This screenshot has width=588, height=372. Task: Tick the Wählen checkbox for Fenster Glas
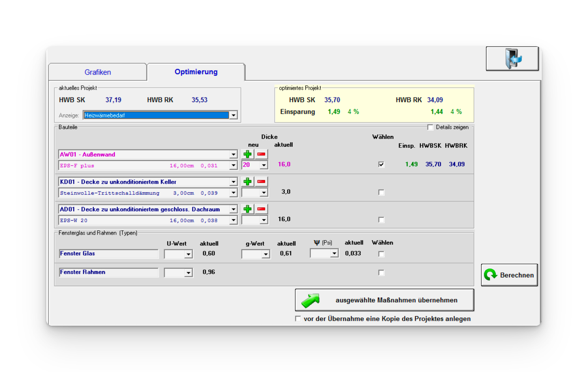(381, 254)
